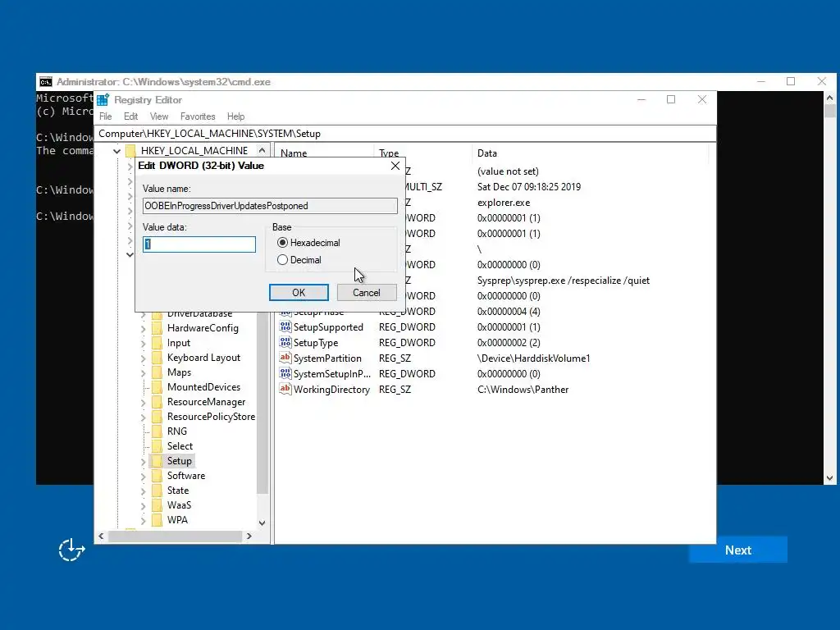840x630 pixels.
Task: Expand the Maps key
Action: 143,373
